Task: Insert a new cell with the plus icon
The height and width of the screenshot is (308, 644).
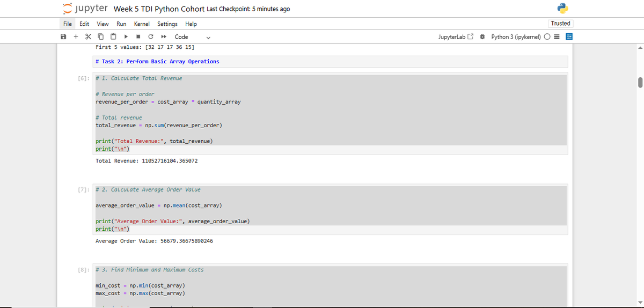Action: (x=76, y=37)
